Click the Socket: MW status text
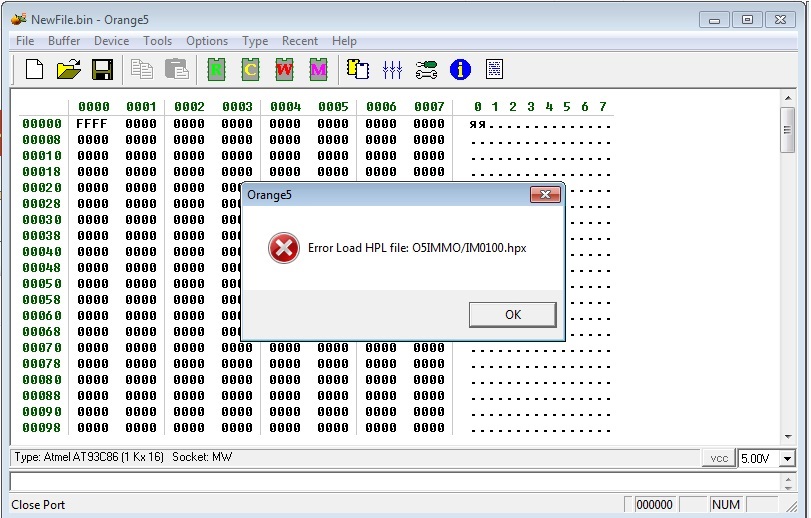This screenshot has width=811, height=518. click(202, 457)
